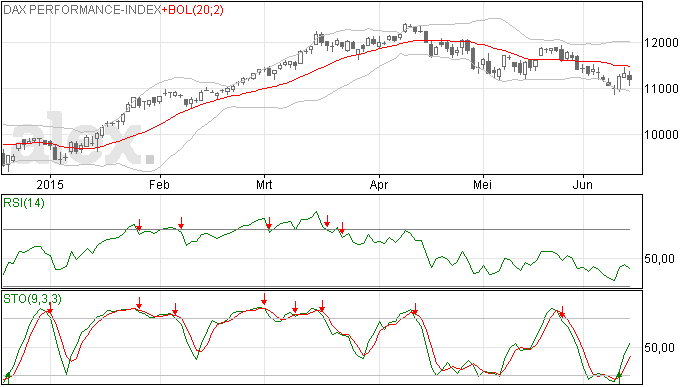
Task: Click the RSI 50,00 level label
Action: click(659, 259)
